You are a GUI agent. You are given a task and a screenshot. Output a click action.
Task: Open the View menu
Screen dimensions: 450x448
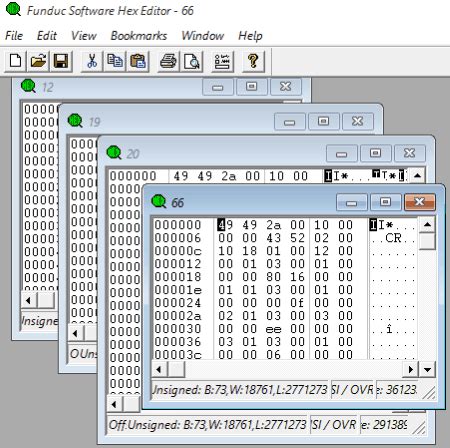[x=84, y=36]
